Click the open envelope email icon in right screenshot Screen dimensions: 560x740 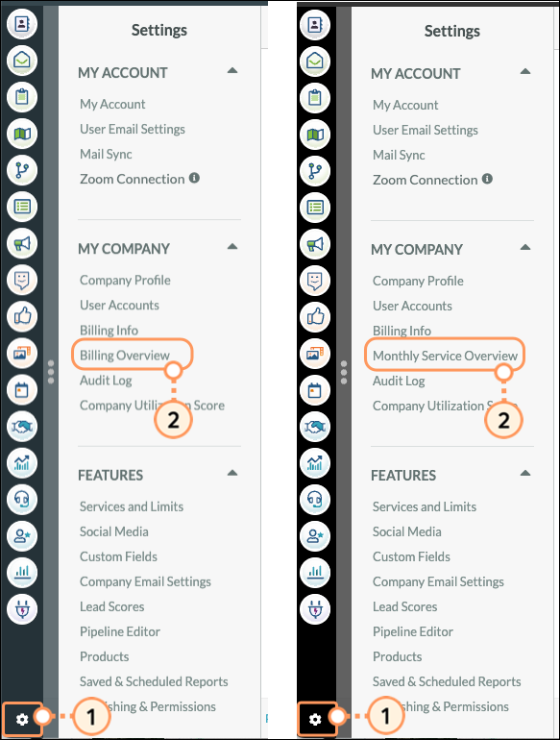315,62
